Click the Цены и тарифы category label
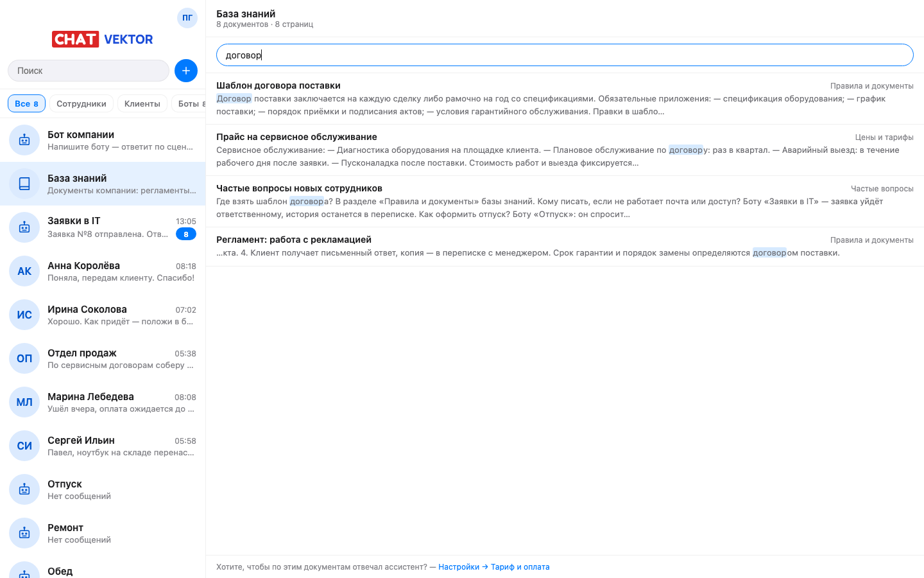This screenshot has width=924, height=578. tap(884, 137)
